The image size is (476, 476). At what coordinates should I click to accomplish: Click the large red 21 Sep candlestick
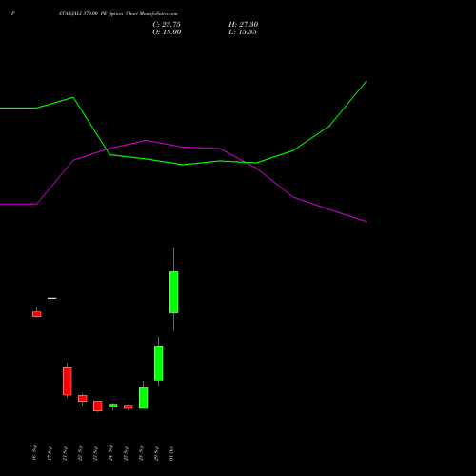pyautogui.click(x=68, y=381)
